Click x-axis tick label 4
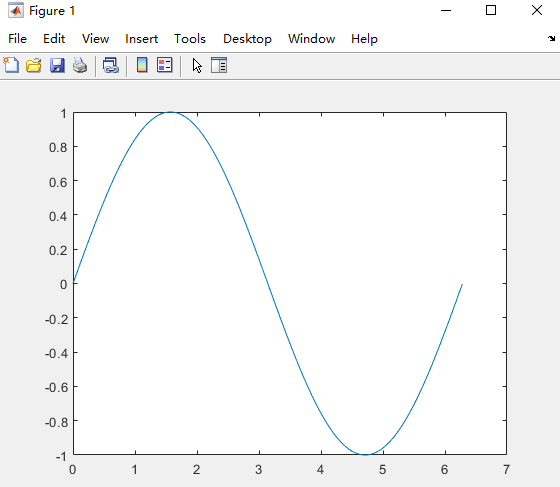560x487 pixels. click(x=320, y=470)
